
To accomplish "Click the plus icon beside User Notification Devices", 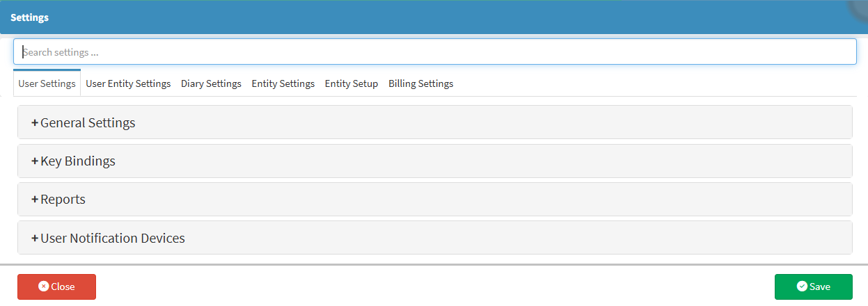I will tap(35, 239).
